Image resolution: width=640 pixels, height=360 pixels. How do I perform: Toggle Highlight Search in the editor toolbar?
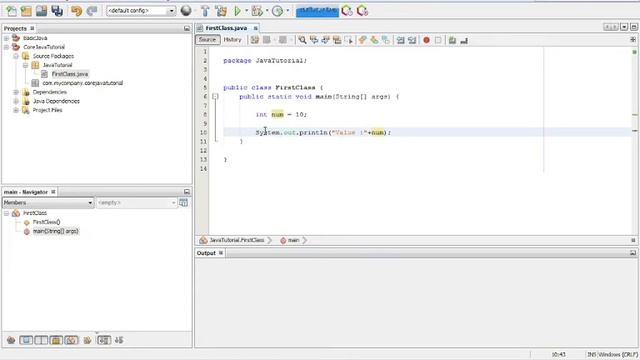(x=337, y=40)
